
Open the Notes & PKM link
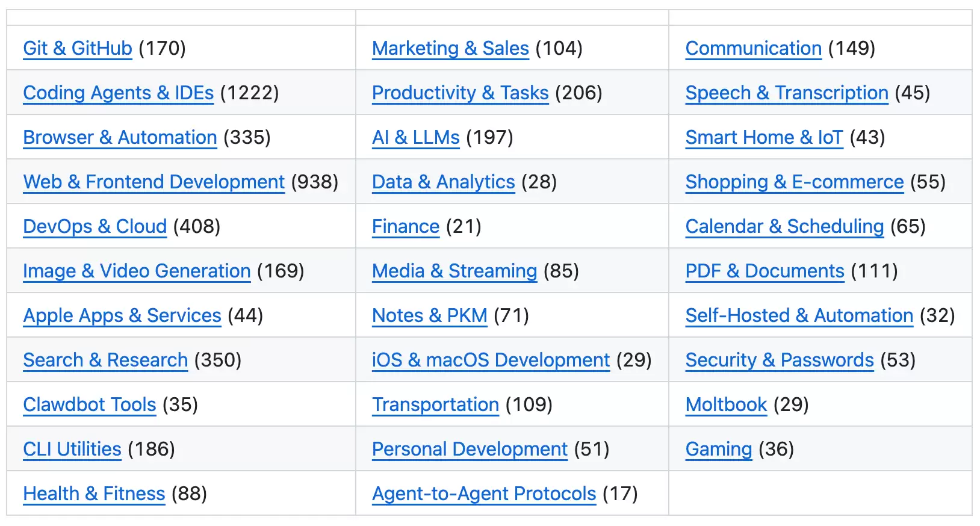point(429,315)
